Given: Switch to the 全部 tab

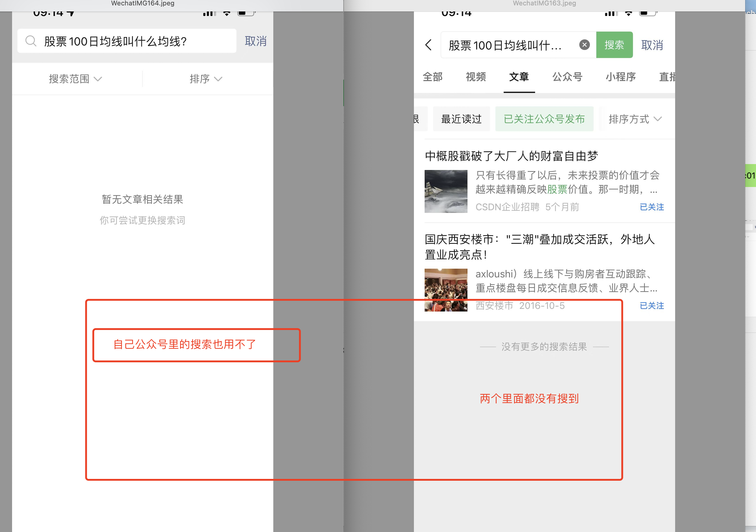Looking at the screenshot, I should (x=432, y=77).
